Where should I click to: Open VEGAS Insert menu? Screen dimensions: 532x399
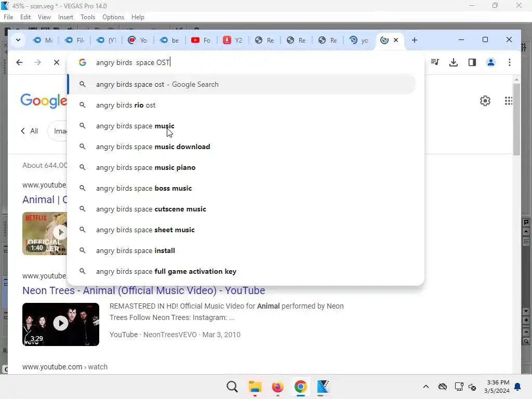(65, 17)
